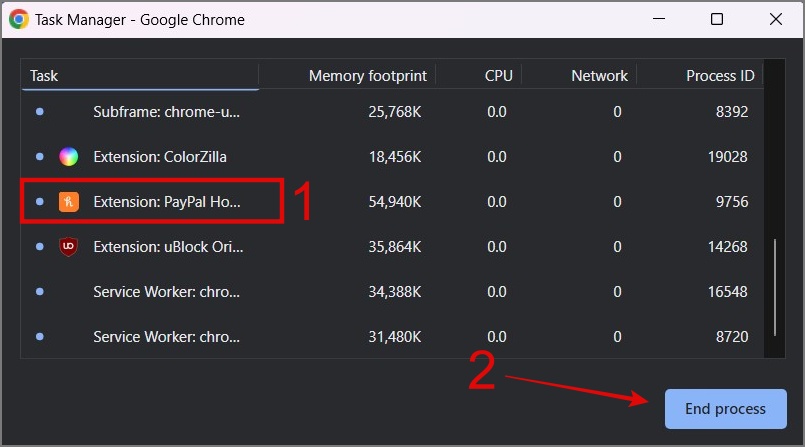Select the Extension: uBlock Origin row
This screenshot has height=447, width=805.
168,247
